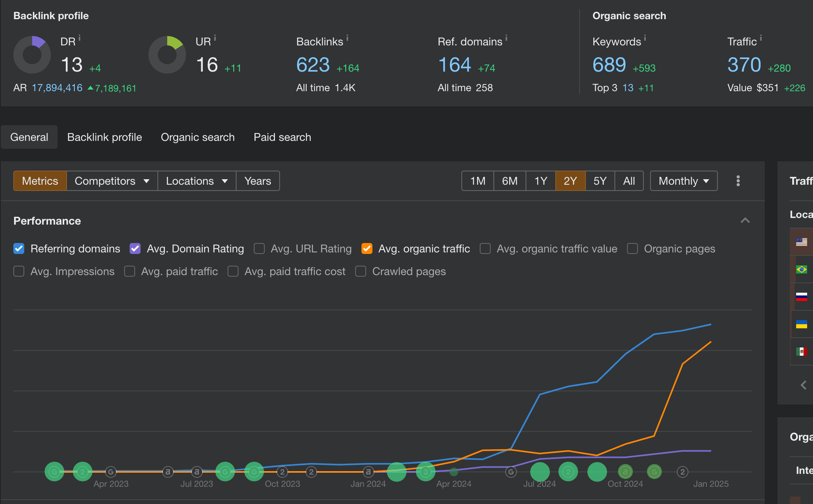Switch to the Backlink profile tab
Image resolution: width=813 pixels, height=504 pixels.
click(105, 137)
